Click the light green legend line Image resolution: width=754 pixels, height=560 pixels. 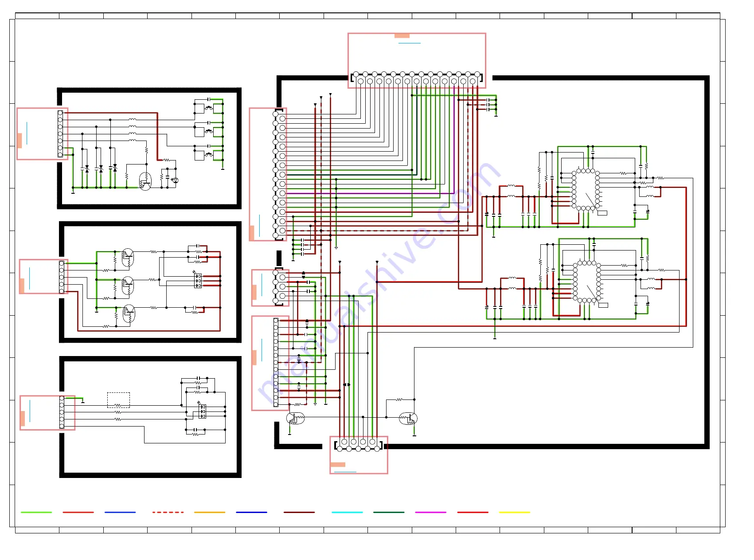[x=36, y=512]
